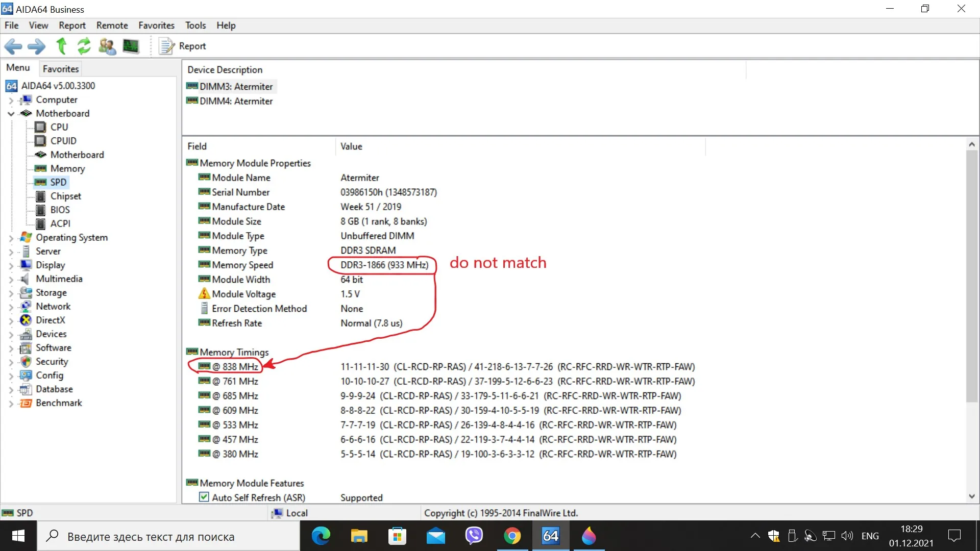The height and width of the screenshot is (551, 980).
Task: Open the Tools menu
Action: (195, 26)
